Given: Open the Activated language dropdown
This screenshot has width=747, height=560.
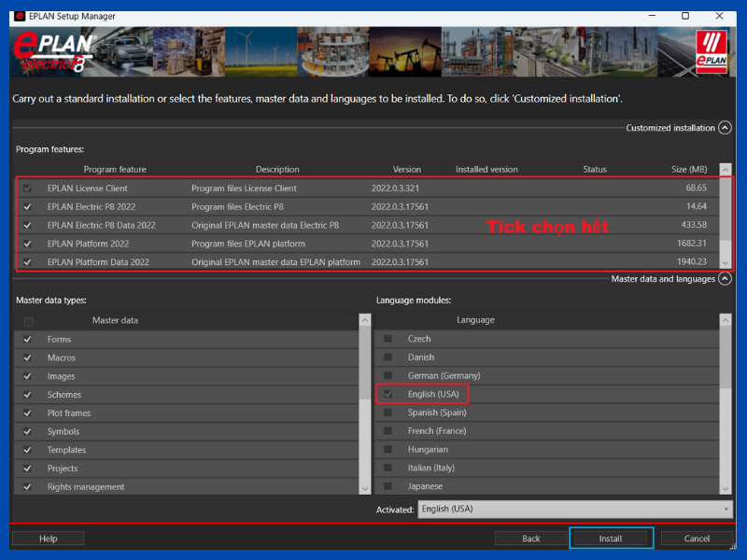Looking at the screenshot, I should coord(575,509).
